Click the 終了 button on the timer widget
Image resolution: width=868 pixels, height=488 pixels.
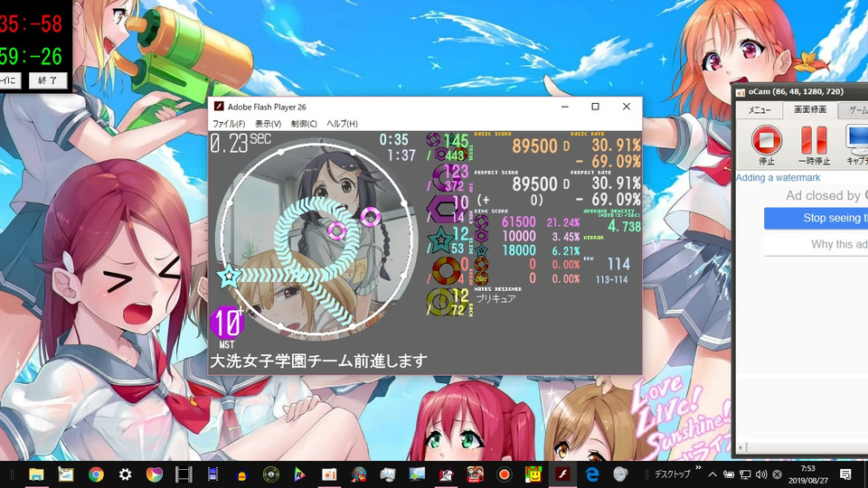pyautogui.click(x=48, y=80)
